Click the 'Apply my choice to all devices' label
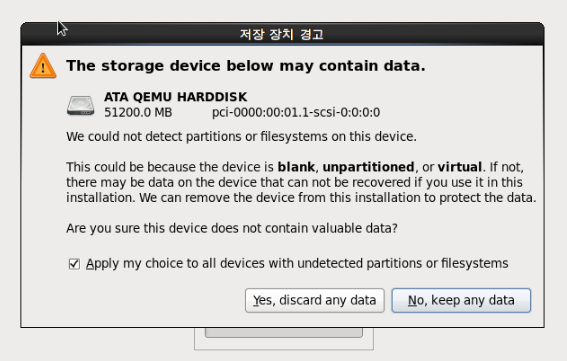The image size is (567, 361). click(x=297, y=263)
